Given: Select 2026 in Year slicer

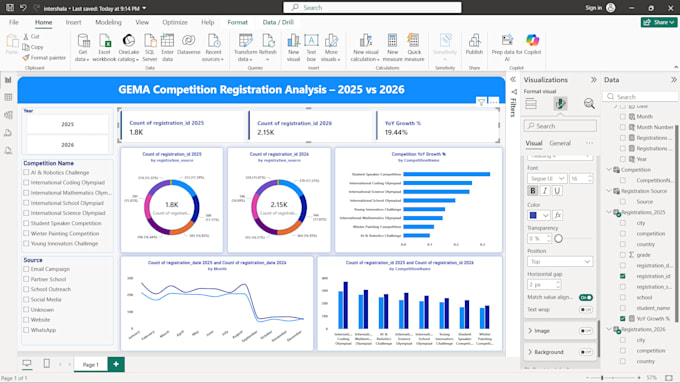Looking at the screenshot, I should 67,145.
